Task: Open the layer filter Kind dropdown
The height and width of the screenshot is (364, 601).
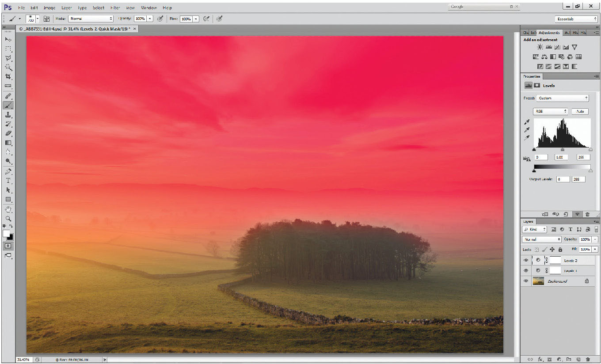Action: (535, 229)
